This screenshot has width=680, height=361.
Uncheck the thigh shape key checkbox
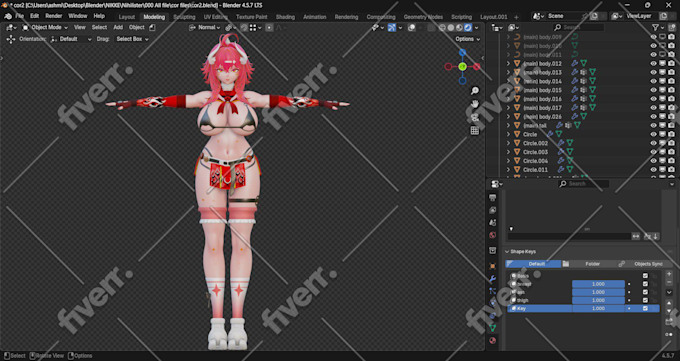645,300
